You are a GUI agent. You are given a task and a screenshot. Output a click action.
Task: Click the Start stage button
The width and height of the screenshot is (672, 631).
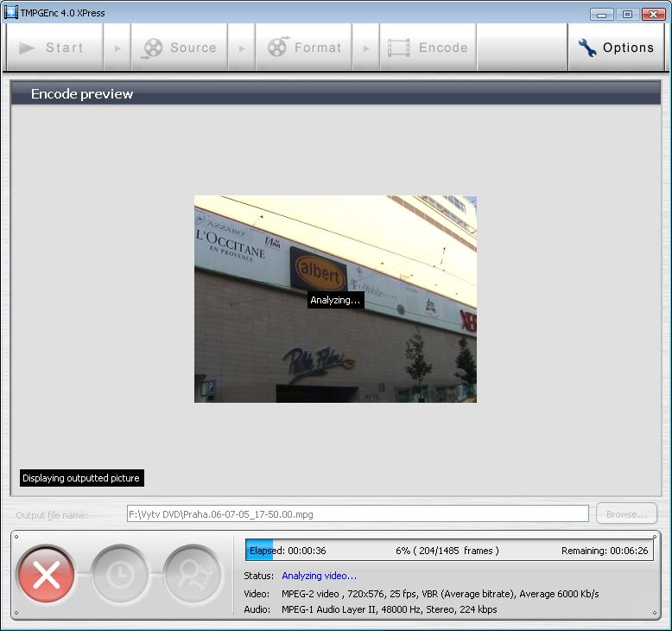[x=54, y=48]
